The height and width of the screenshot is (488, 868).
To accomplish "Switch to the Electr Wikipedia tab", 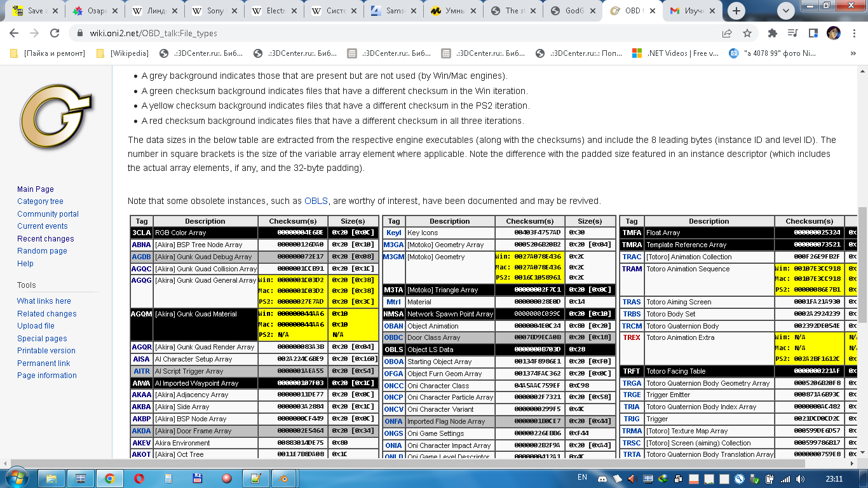I will click(272, 11).
